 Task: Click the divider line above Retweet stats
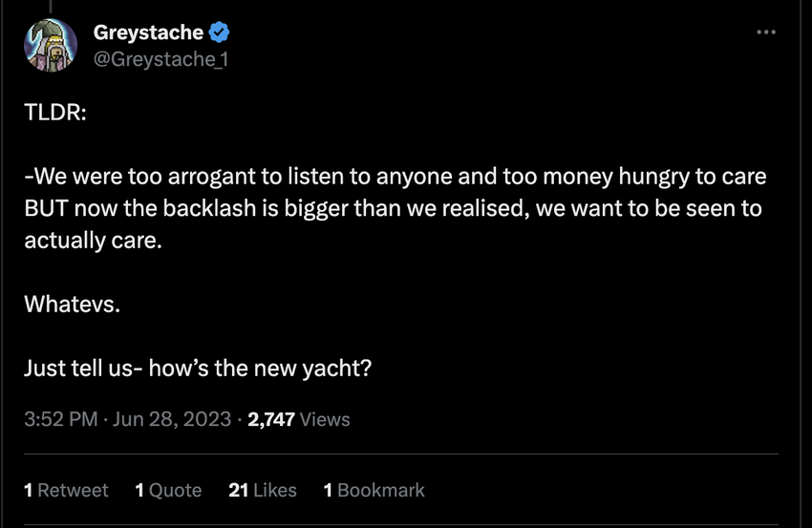(x=401, y=454)
